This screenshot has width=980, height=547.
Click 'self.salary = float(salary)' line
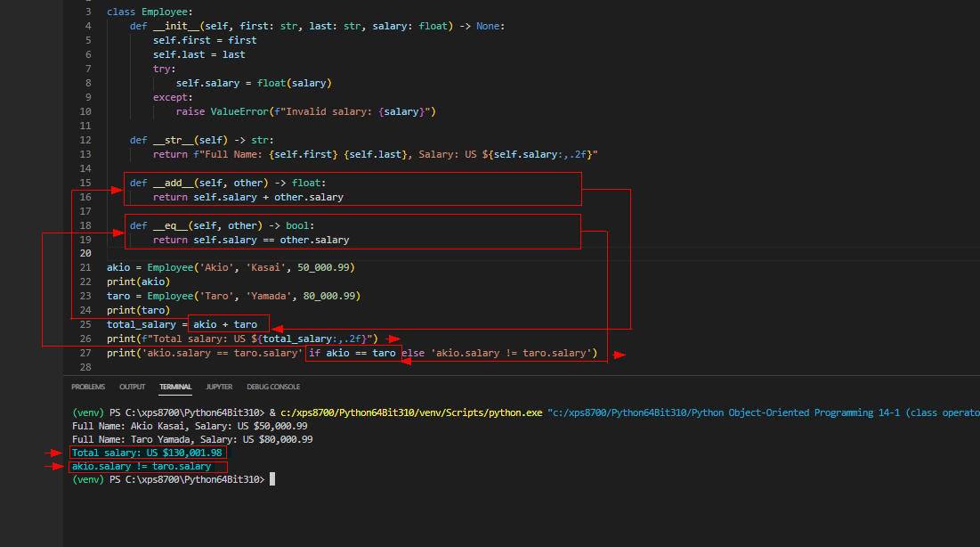pyautogui.click(x=254, y=83)
